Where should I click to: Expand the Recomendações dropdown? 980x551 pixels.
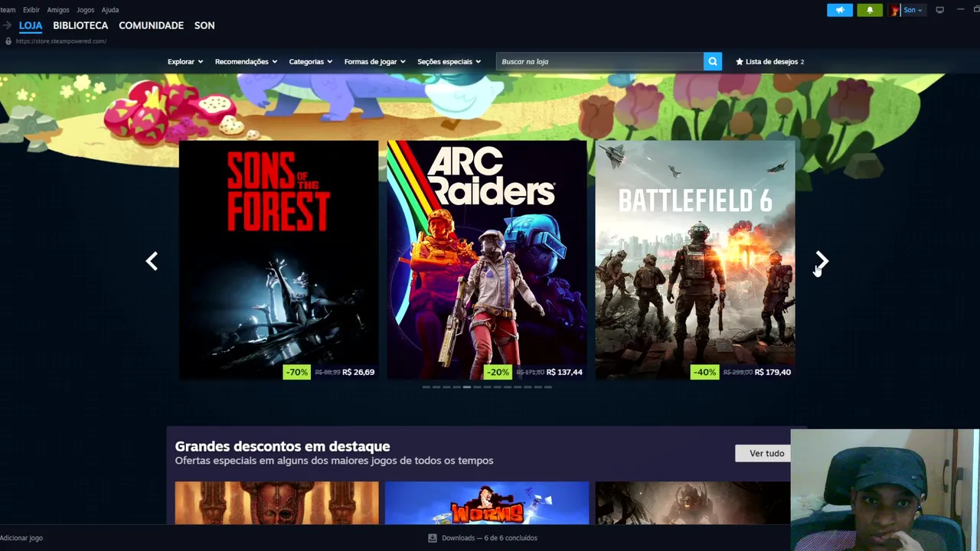pyautogui.click(x=246, y=61)
